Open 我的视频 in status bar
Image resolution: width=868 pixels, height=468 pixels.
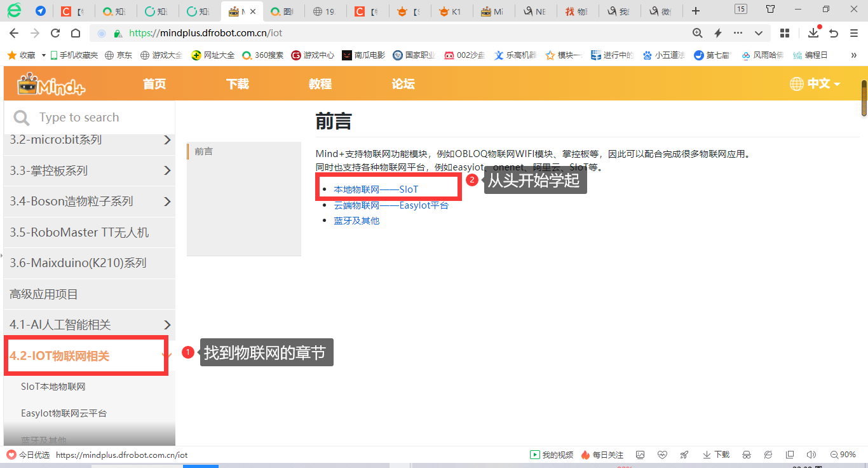pos(552,455)
